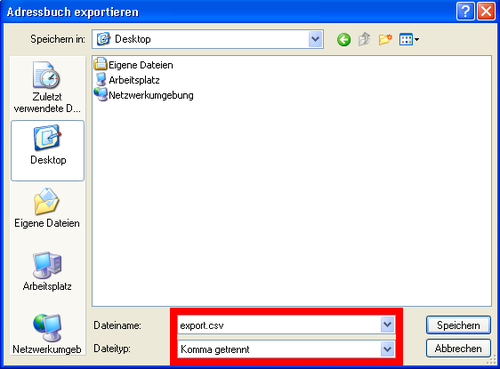Open Netzwerkumgebung in the places sidebar
The width and height of the screenshot is (500, 369).
[x=47, y=334]
